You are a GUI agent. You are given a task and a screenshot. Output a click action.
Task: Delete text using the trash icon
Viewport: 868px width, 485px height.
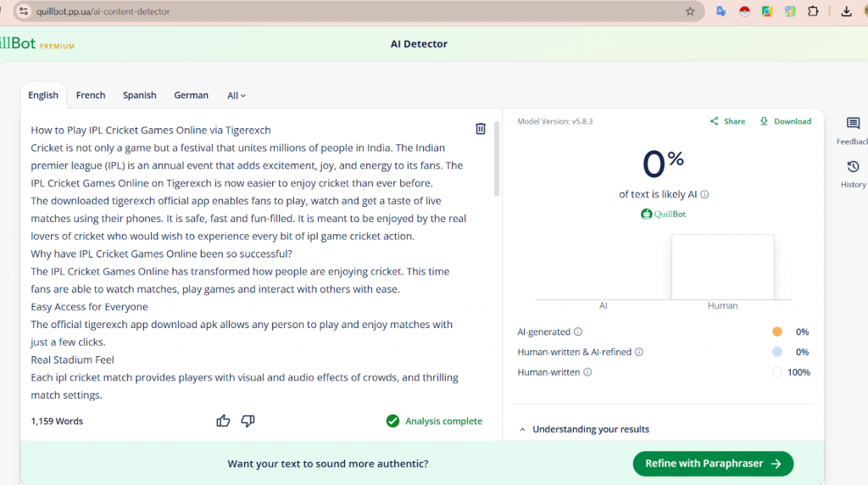481,129
